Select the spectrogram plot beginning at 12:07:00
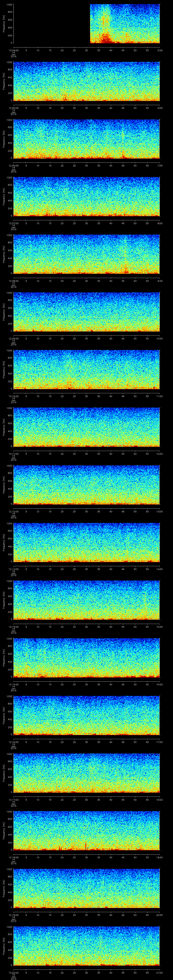 pyautogui.click(x=86, y=197)
